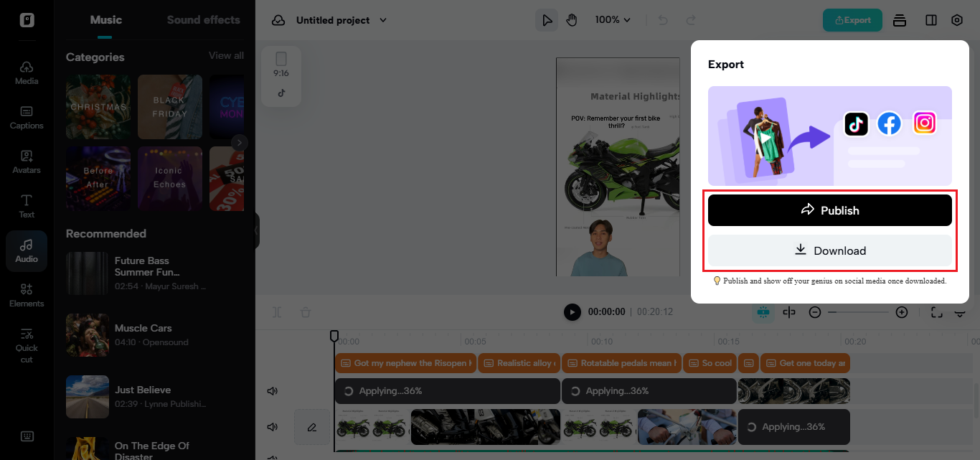The height and width of the screenshot is (460, 980).
Task: Collapse the left media panel
Action: click(256, 231)
